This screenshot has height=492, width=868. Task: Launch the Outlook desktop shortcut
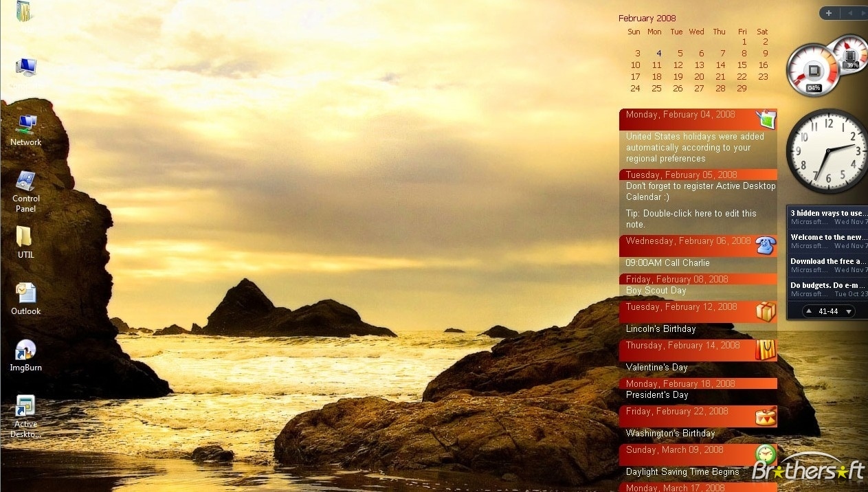[x=25, y=293]
